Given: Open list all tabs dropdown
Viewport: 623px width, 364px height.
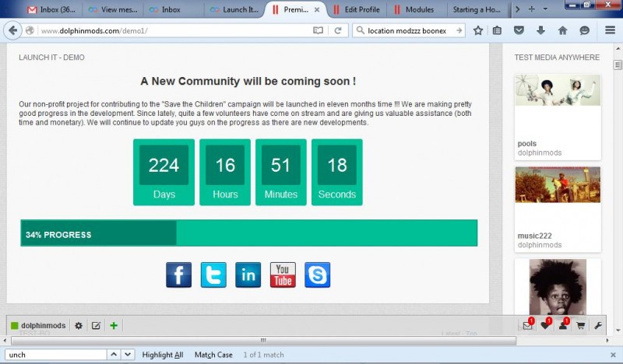Looking at the screenshot, I should (x=546, y=9).
